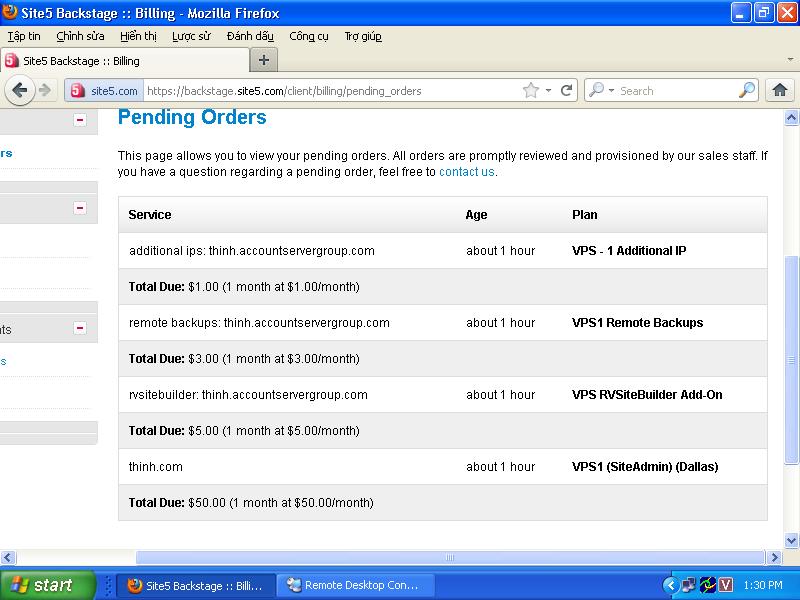The height and width of the screenshot is (600, 800).
Task: Show hidden system tray icons arrow
Action: pyautogui.click(x=670, y=585)
